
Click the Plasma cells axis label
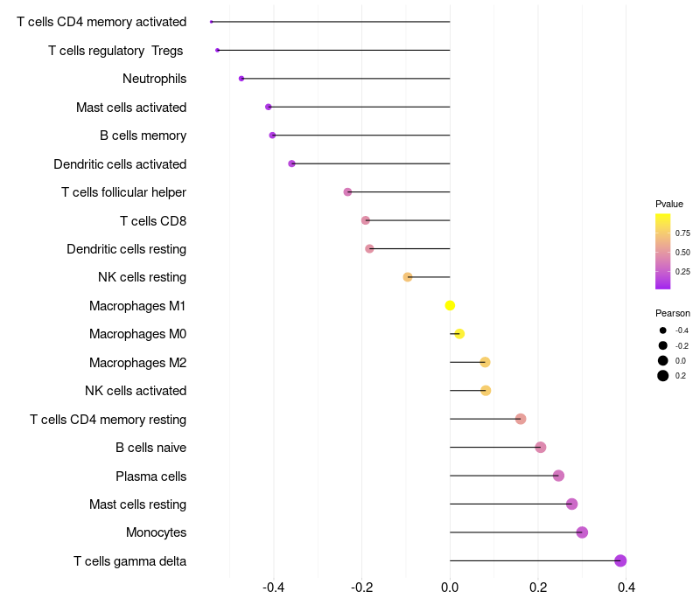(x=150, y=476)
